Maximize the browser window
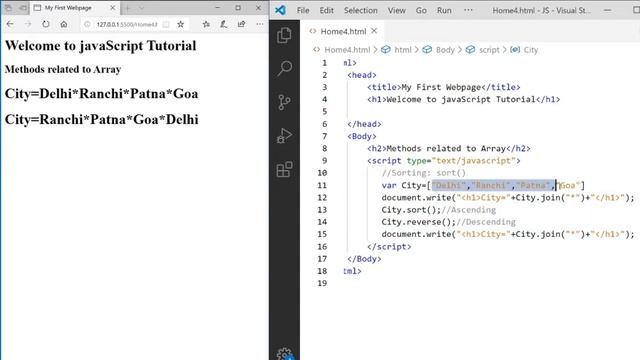The image size is (640, 360). click(x=238, y=8)
